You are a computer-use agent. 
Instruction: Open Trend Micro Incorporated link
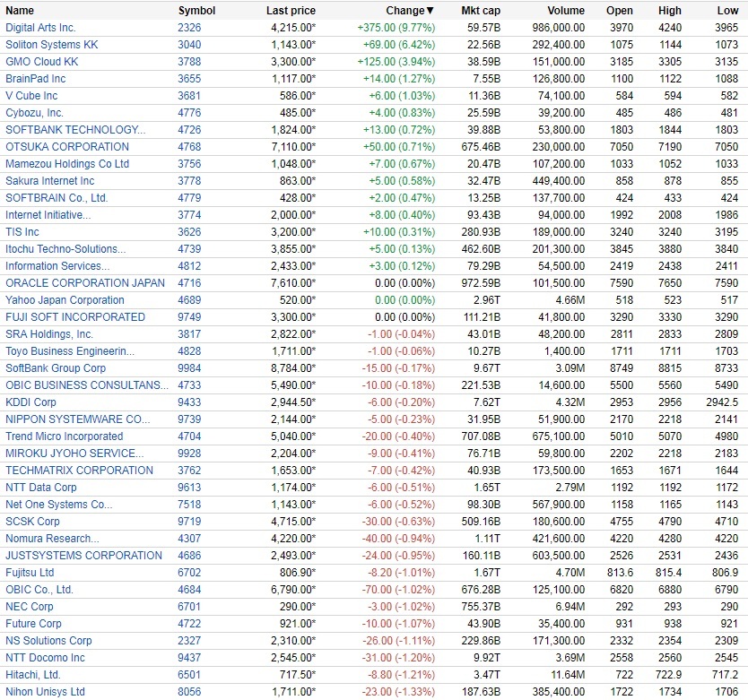point(65,436)
